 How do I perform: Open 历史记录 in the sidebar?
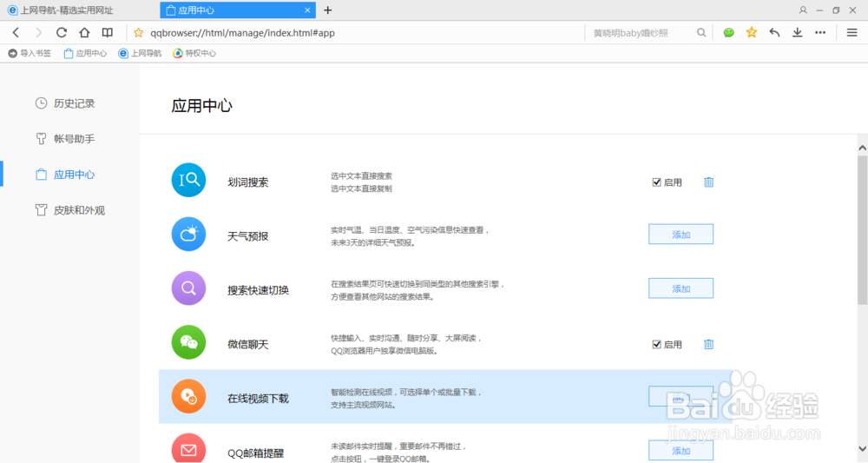[65, 103]
